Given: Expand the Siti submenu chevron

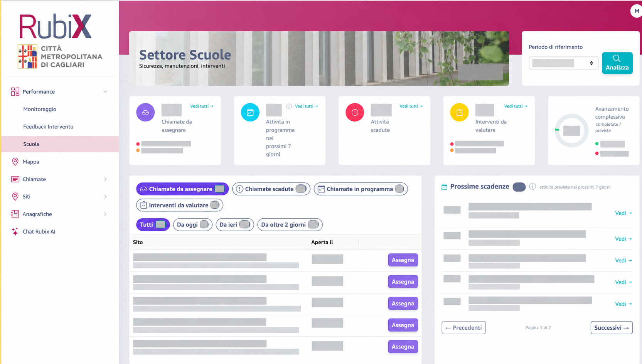Looking at the screenshot, I should pyautogui.click(x=105, y=197).
